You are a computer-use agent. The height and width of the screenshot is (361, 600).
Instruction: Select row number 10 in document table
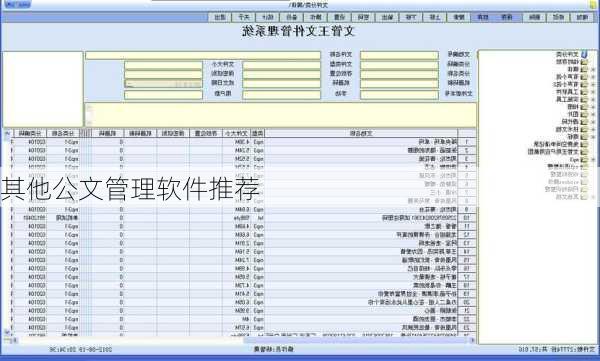tap(467, 218)
